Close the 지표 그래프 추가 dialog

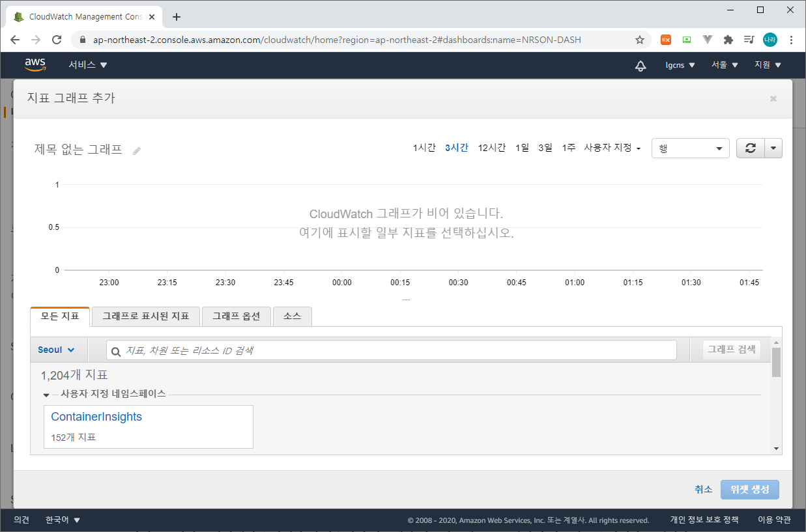click(773, 99)
